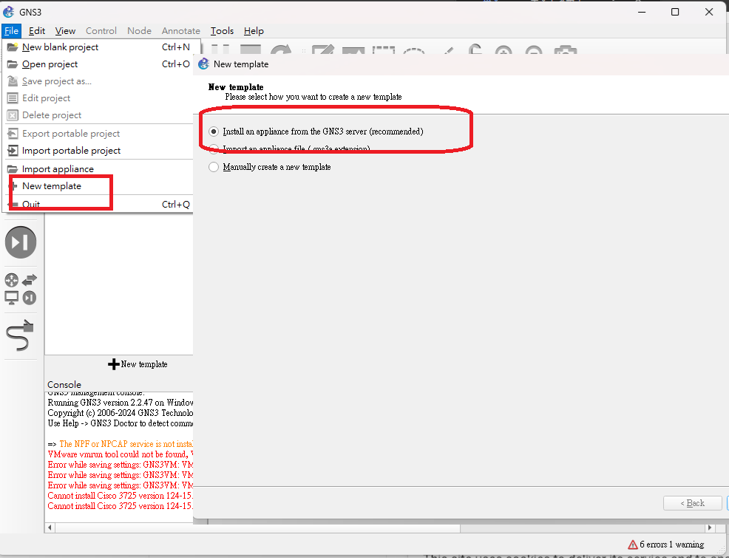Screen dimensions: 729x560
Task: Select the Draw rectangle toolbar icon
Action: (x=383, y=50)
